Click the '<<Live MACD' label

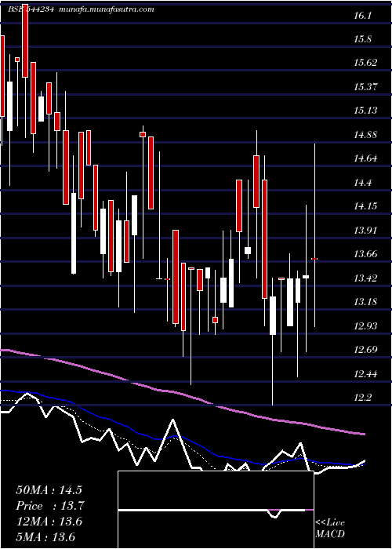[330, 529]
